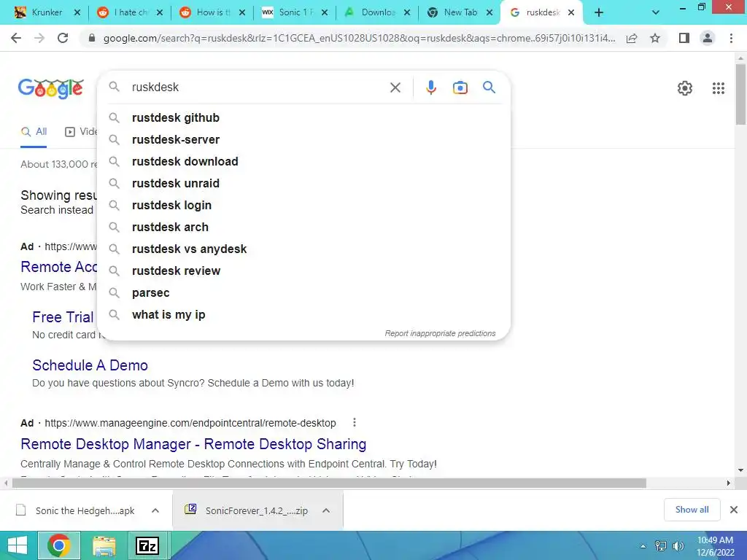
Task: Open options for Sonic the Hedgehog apk download
Action: (155, 510)
